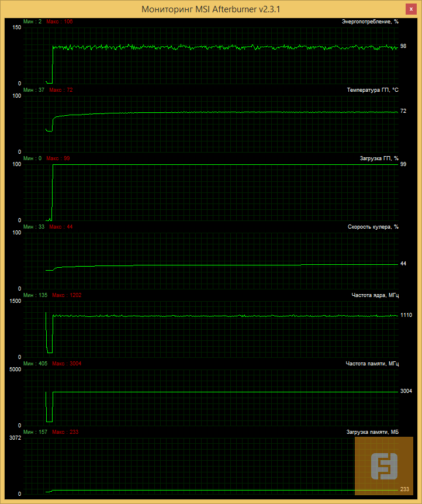The height and width of the screenshot is (504, 422).
Task: Click 'Мин : 37' on temperature graph
Action: tap(34, 90)
